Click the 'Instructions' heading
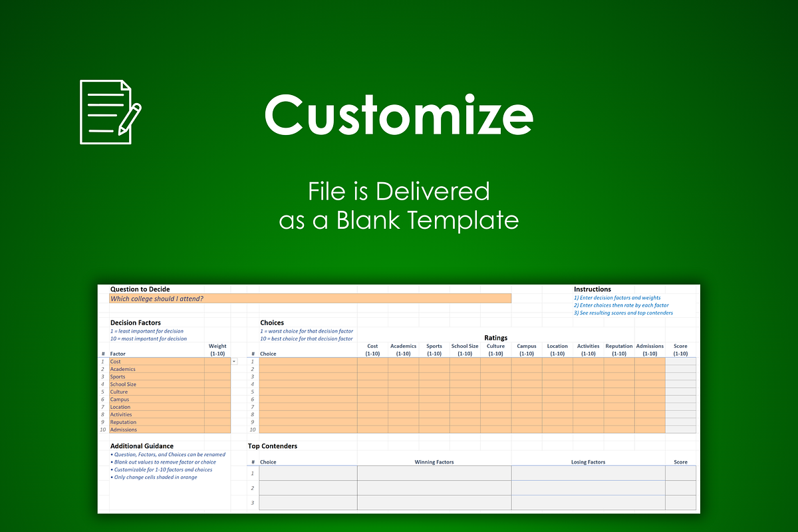This screenshot has height=532, width=798. point(593,289)
